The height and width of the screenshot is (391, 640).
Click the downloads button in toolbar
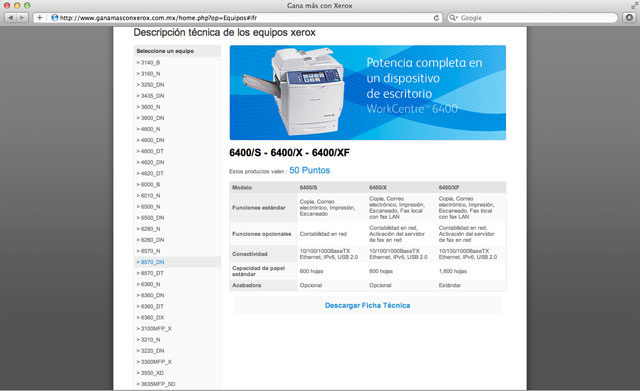click(629, 18)
